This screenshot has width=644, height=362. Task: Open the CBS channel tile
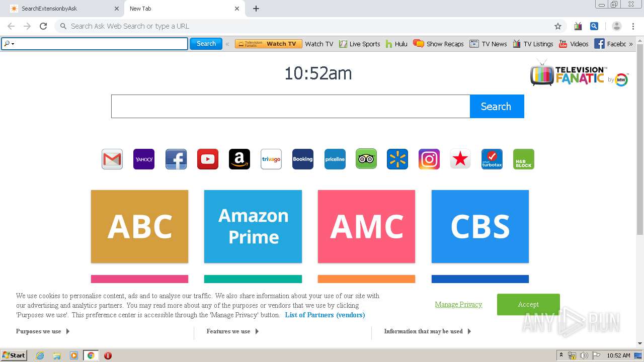tap(480, 226)
